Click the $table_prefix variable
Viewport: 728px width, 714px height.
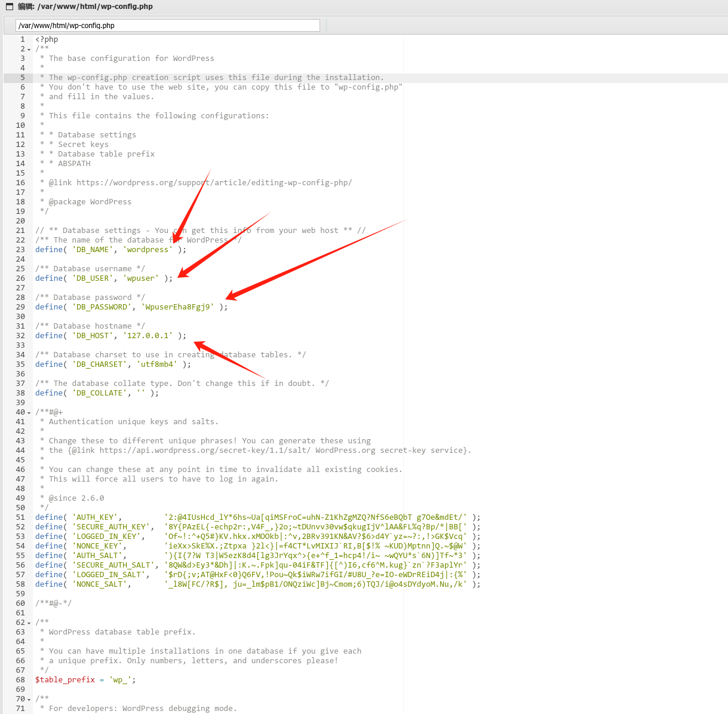64,680
